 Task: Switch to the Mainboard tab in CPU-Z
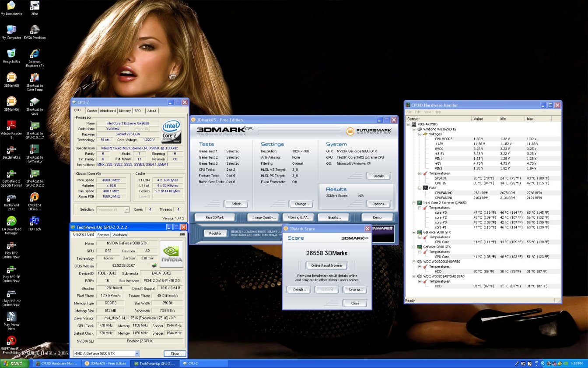coord(108,111)
